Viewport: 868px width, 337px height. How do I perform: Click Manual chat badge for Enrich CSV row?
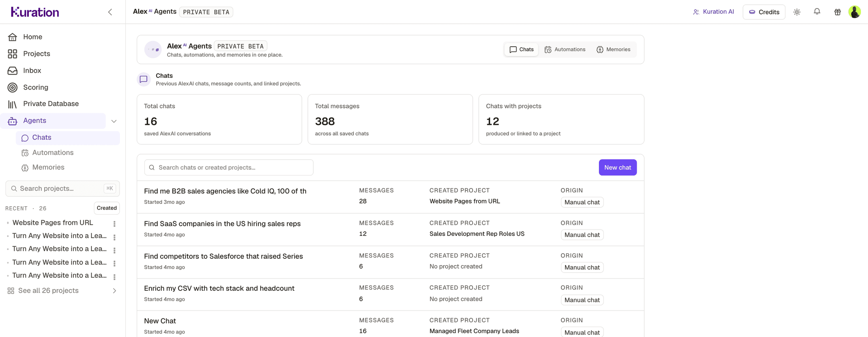pyautogui.click(x=582, y=300)
